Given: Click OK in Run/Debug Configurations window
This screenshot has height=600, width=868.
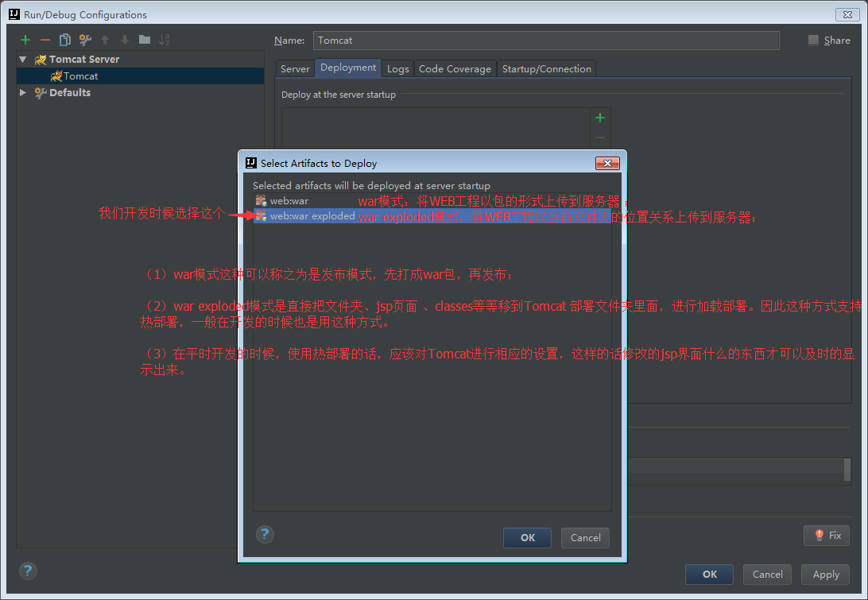Looking at the screenshot, I should point(709,575).
